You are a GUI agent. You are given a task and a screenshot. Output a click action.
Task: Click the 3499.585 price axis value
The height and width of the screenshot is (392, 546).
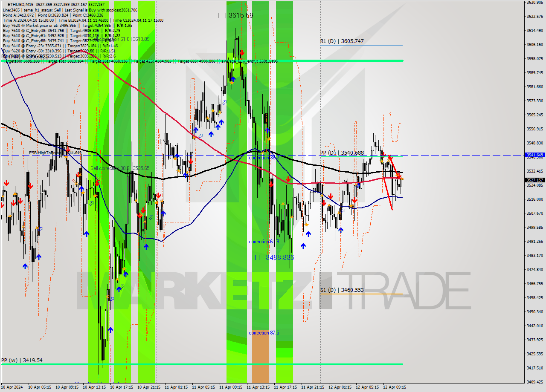point(535,227)
